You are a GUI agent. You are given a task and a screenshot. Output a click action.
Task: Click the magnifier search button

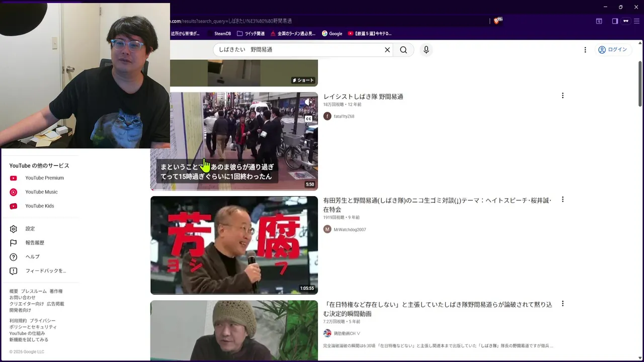(404, 50)
